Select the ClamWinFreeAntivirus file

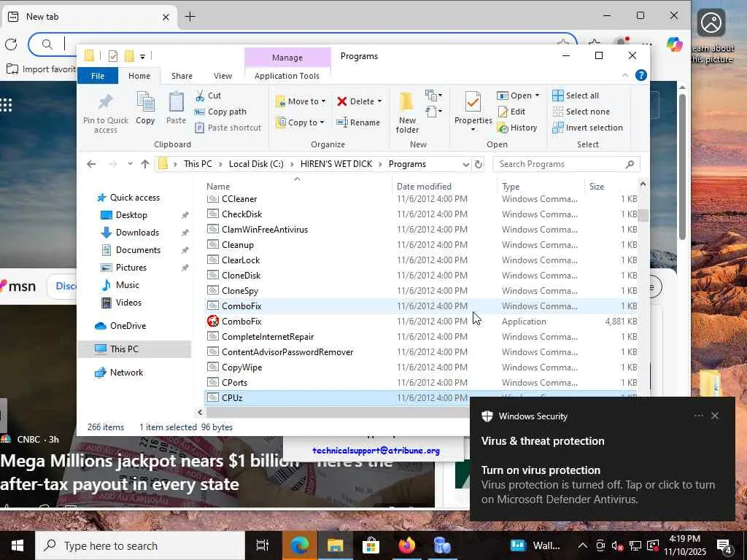(x=422, y=230)
